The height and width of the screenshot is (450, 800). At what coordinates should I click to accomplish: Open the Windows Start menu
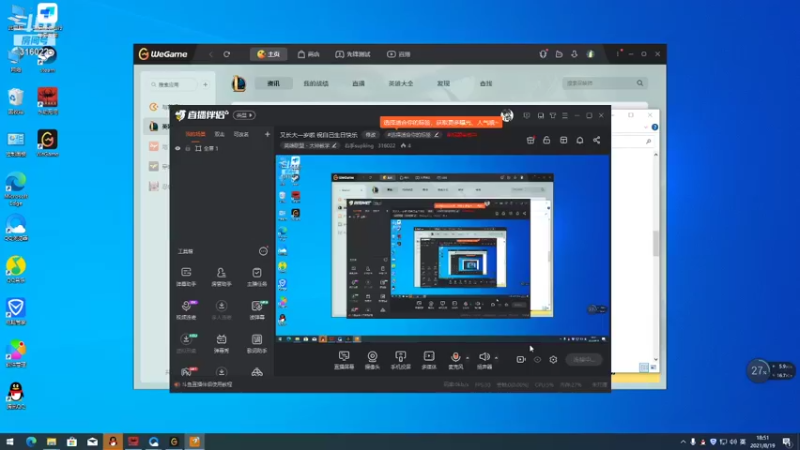(10, 441)
